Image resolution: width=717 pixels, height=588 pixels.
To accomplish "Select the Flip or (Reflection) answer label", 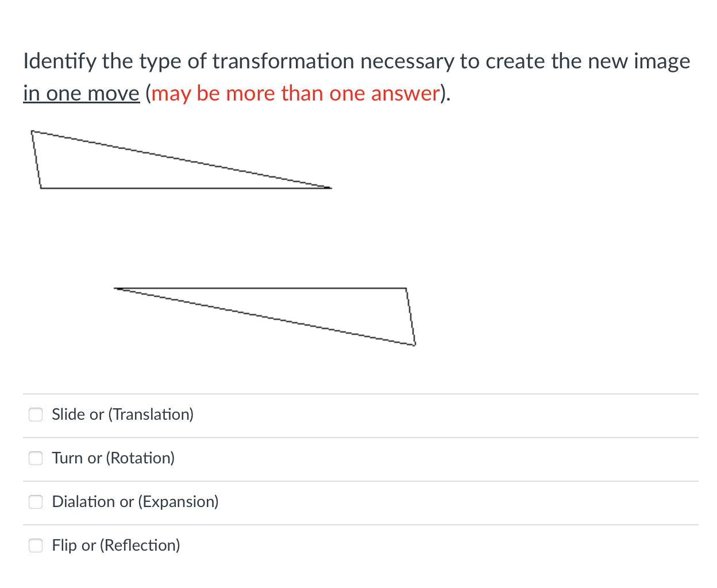I will pos(115,546).
